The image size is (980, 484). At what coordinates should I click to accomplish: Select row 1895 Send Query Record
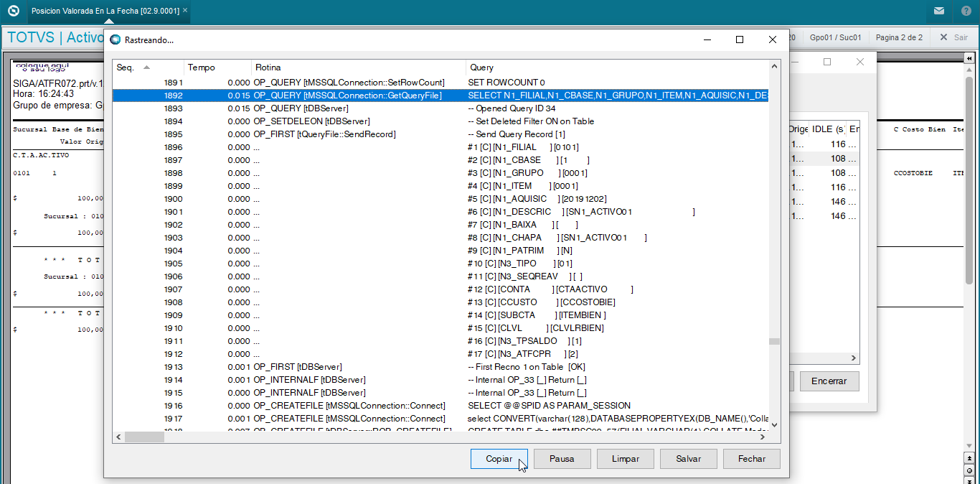(441, 134)
